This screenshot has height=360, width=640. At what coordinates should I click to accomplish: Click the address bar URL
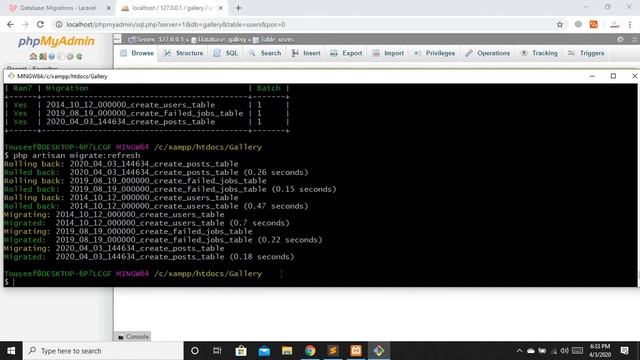(x=176, y=24)
